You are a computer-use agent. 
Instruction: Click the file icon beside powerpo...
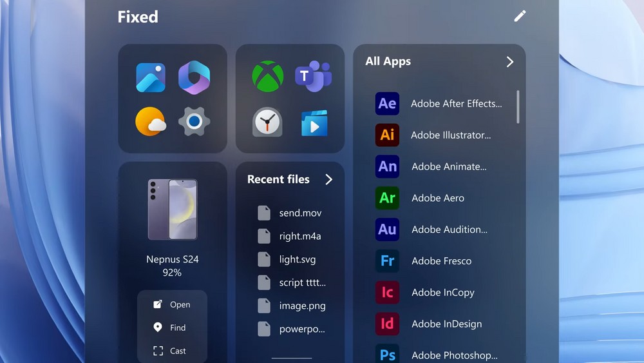(264, 329)
